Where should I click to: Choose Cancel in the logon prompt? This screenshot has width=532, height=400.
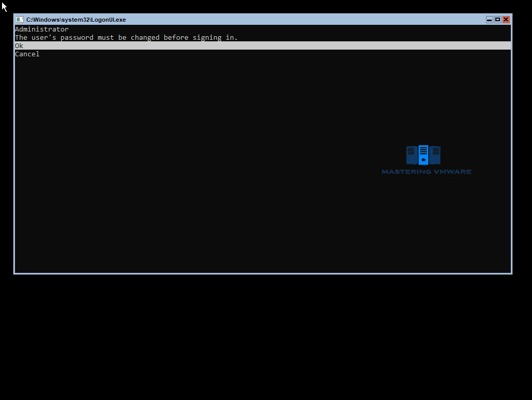click(x=27, y=54)
